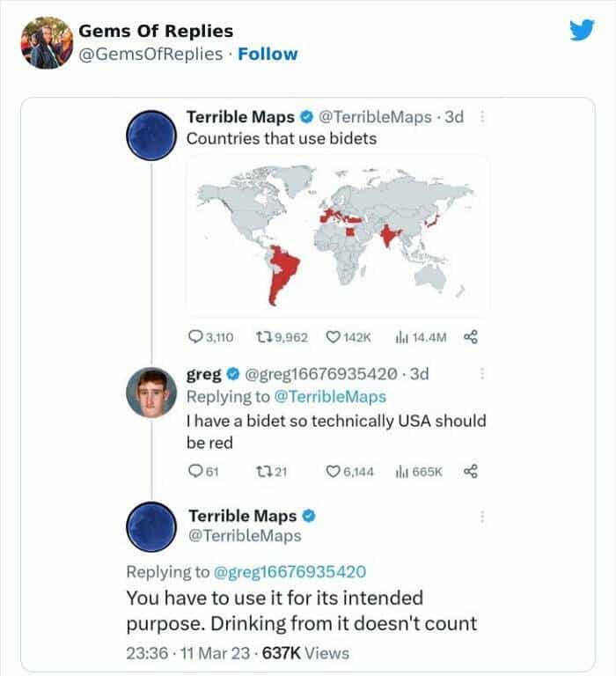Expand options for Terrible Maps final reply
Viewport: 616px width, 676px height.
pyautogui.click(x=482, y=518)
